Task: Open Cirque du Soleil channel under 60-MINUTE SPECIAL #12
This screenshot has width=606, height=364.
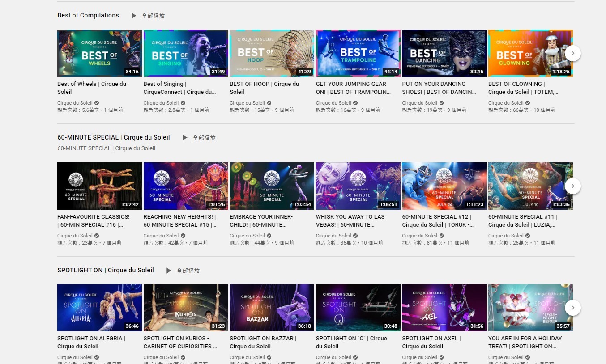Action: click(x=419, y=236)
